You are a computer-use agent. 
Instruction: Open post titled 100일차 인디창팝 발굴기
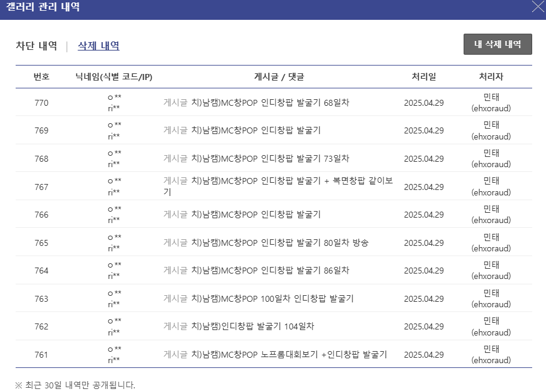tap(272, 299)
